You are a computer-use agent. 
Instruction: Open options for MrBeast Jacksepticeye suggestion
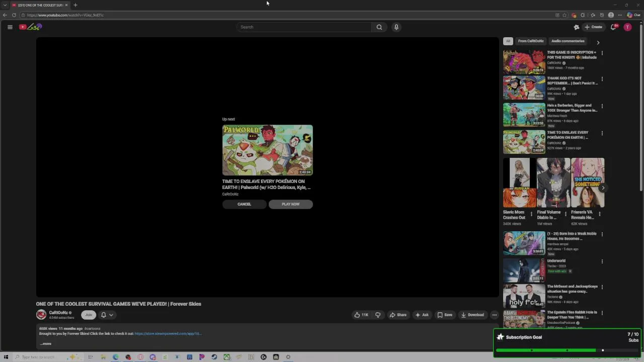(602, 287)
